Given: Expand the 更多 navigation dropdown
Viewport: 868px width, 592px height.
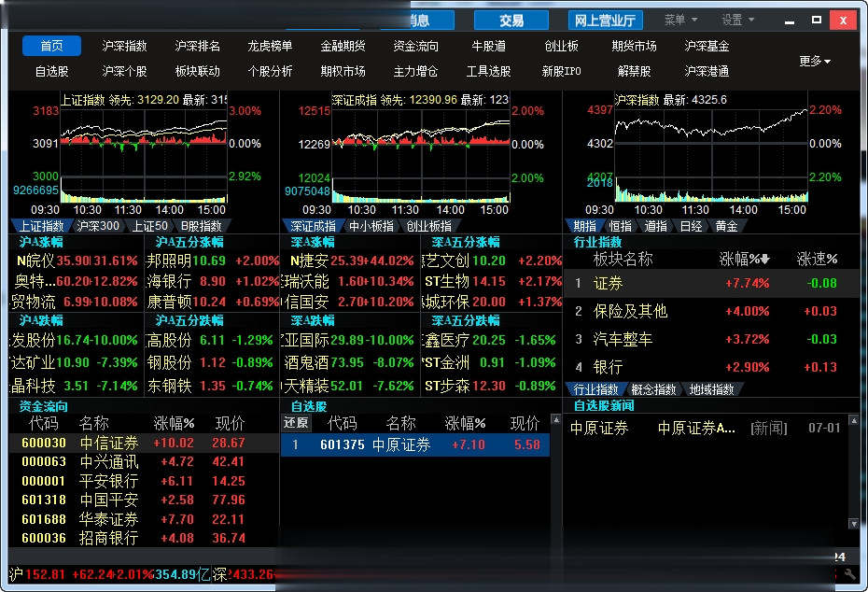Looking at the screenshot, I should click(x=814, y=61).
